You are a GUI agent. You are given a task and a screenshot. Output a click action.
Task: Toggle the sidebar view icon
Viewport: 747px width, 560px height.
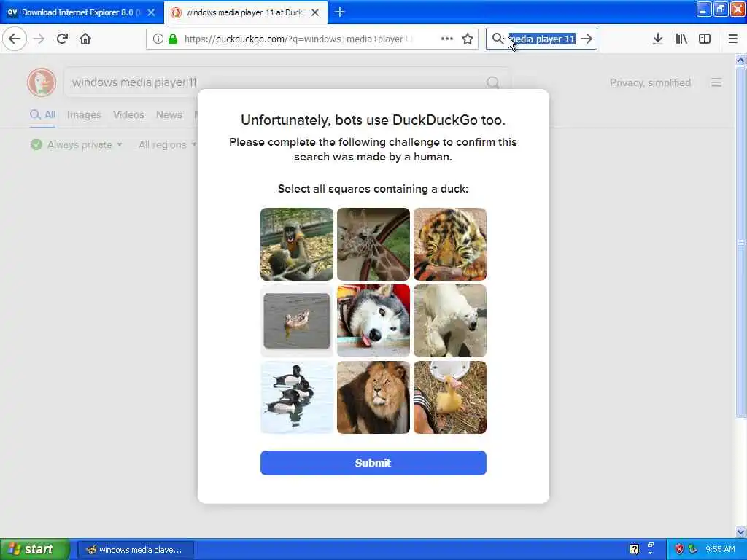point(705,39)
